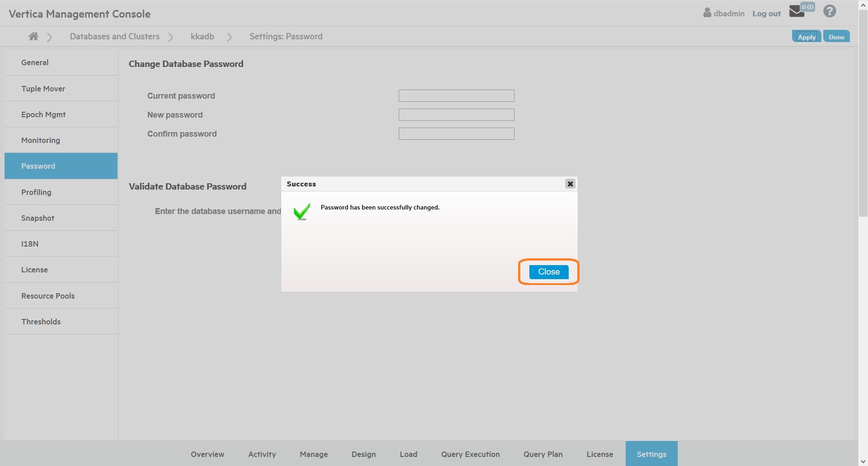Screen dimensions: 868x466
Task: Click the New password input field
Action: [x=456, y=115]
